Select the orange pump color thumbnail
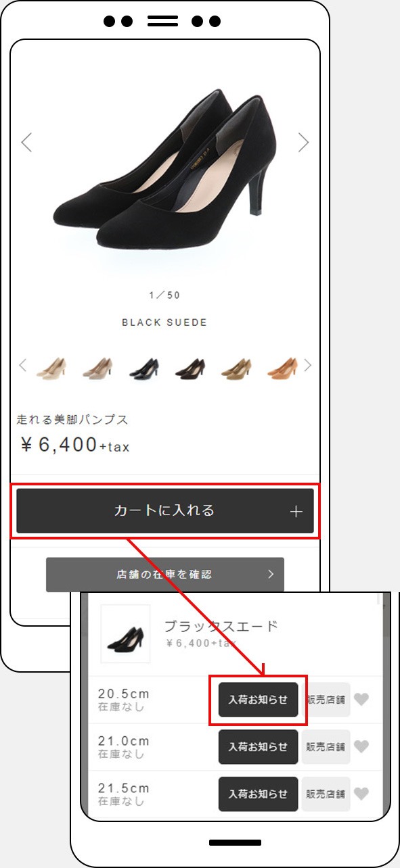The width and height of the screenshot is (400, 868). click(282, 367)
